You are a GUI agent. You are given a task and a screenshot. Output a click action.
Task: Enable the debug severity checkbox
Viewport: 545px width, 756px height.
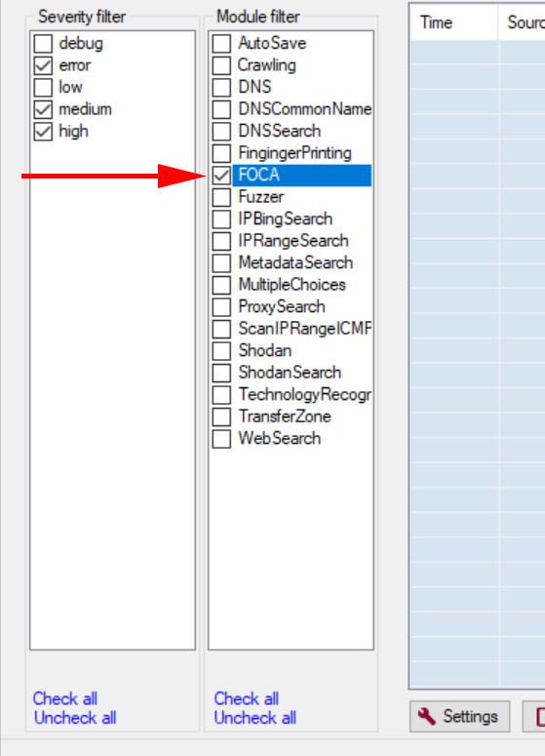click(43, 43)
